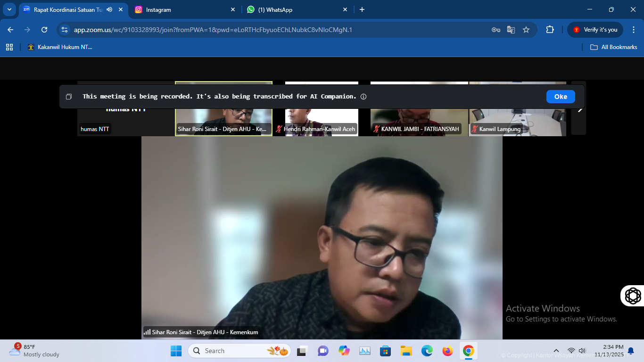Open the Kakanwil Hukum NT bookmark

click(60, 47)
